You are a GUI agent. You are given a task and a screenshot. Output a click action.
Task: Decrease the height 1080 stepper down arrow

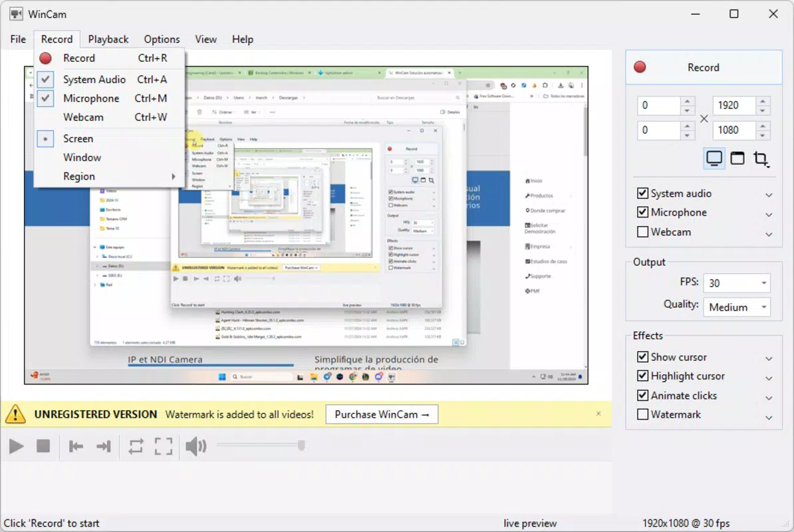763,135
